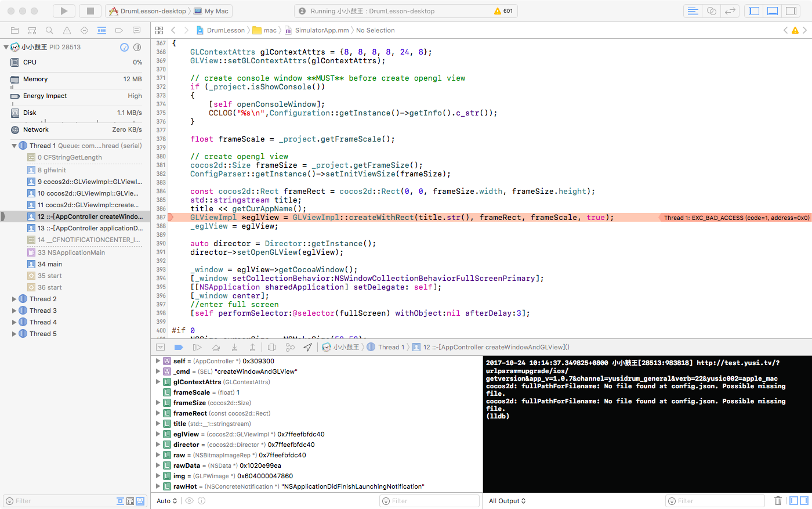Expand Thread 3 in the debug navigator
This screenshot has height=509, width=812.
coord(14,311)
